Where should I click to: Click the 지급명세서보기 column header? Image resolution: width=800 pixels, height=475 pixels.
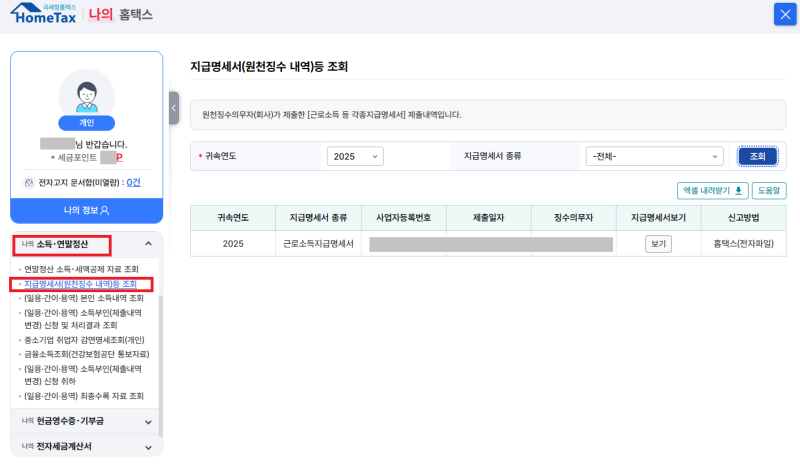click(x=659, y=218)
